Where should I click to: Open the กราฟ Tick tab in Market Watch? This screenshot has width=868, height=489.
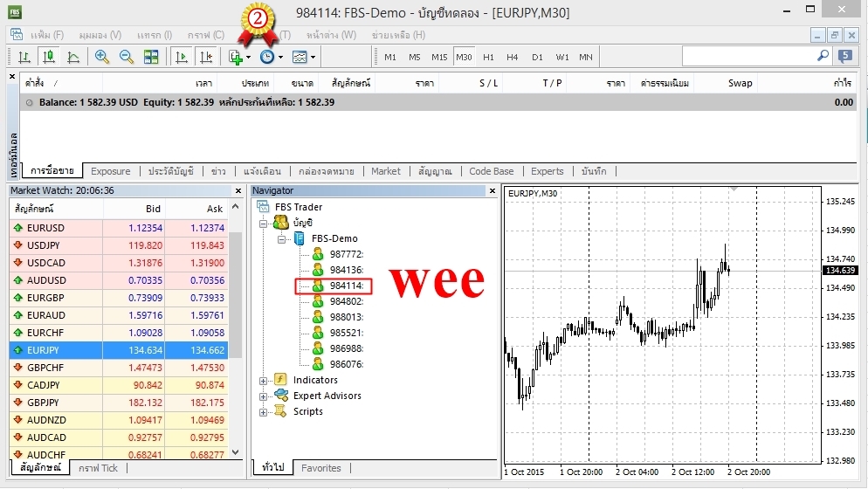[98, 468]
